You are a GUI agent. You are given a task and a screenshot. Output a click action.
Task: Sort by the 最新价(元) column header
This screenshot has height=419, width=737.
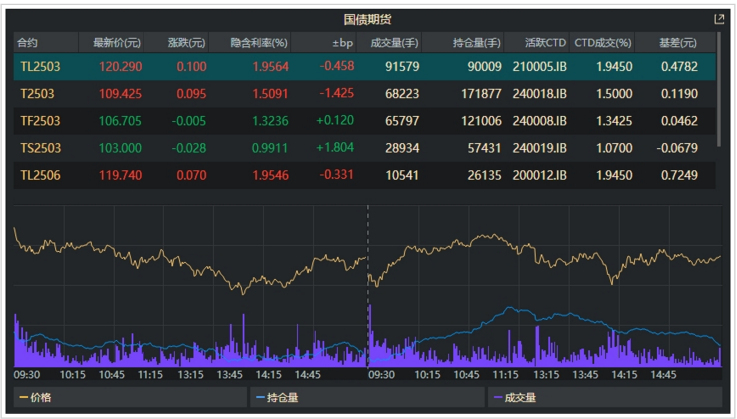tap(117, 43)
